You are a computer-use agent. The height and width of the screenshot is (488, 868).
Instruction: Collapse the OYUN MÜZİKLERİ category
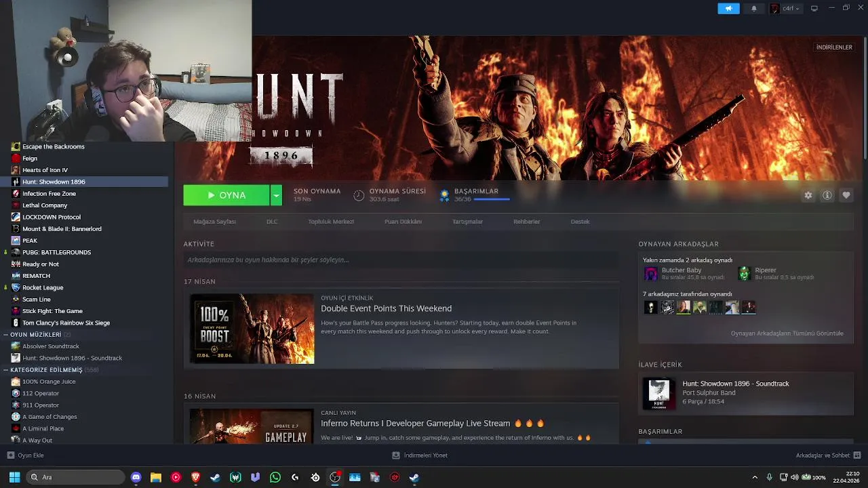[6, 335]
